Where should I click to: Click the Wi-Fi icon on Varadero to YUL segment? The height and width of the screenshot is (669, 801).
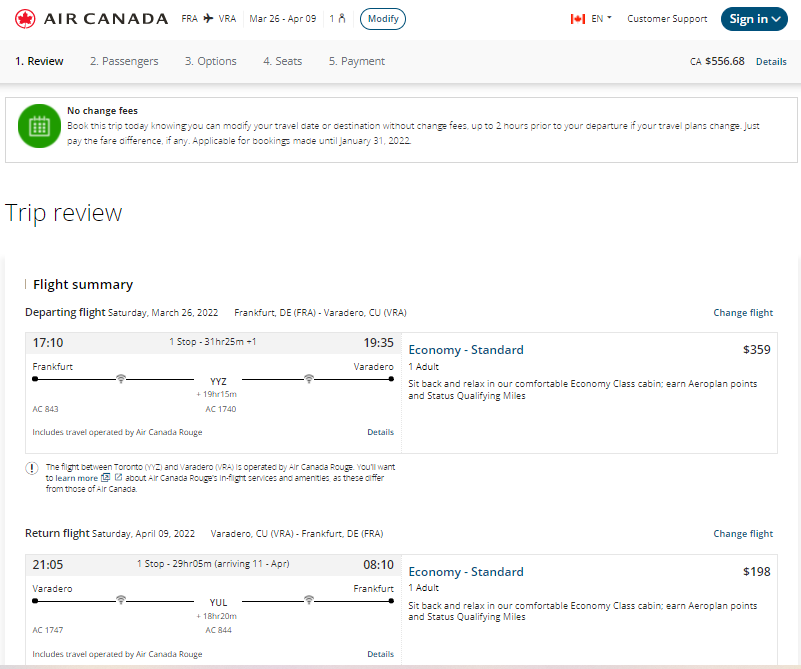pos(121,600)
